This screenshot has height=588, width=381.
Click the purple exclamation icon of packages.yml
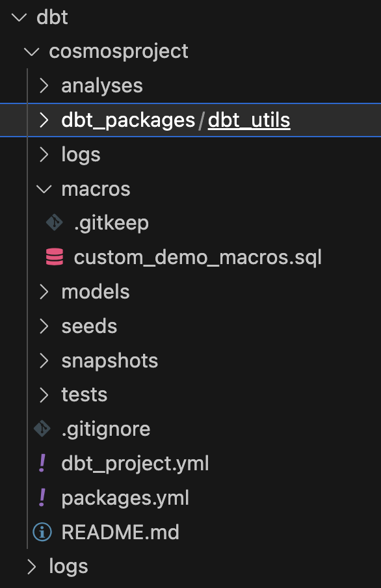(x=42, y=498)
